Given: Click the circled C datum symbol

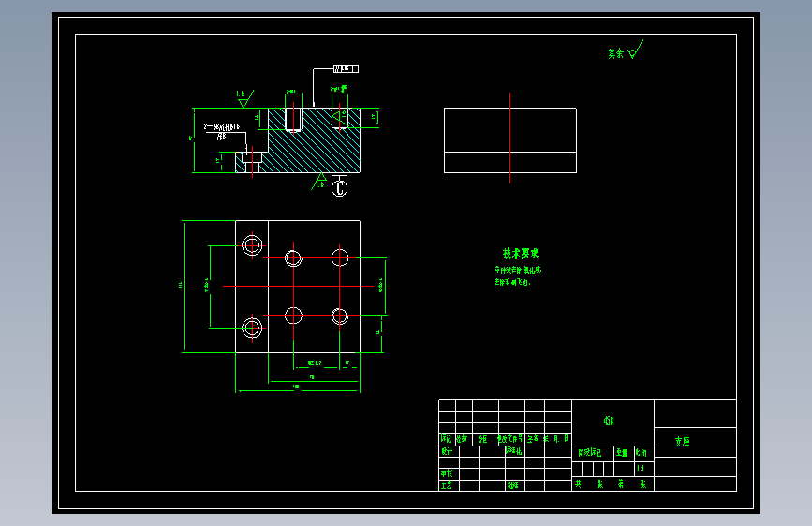Looking at the screenshot, I should tap(339, 187).
